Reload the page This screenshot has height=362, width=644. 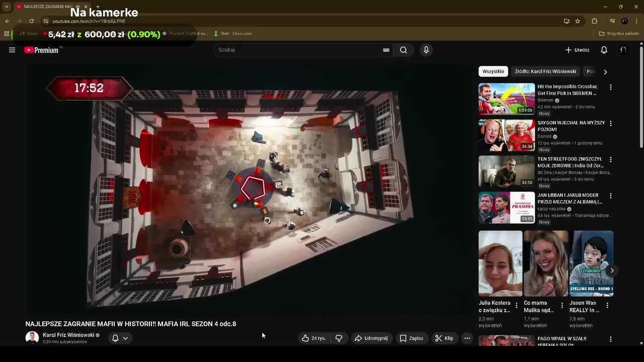[31, 21]
